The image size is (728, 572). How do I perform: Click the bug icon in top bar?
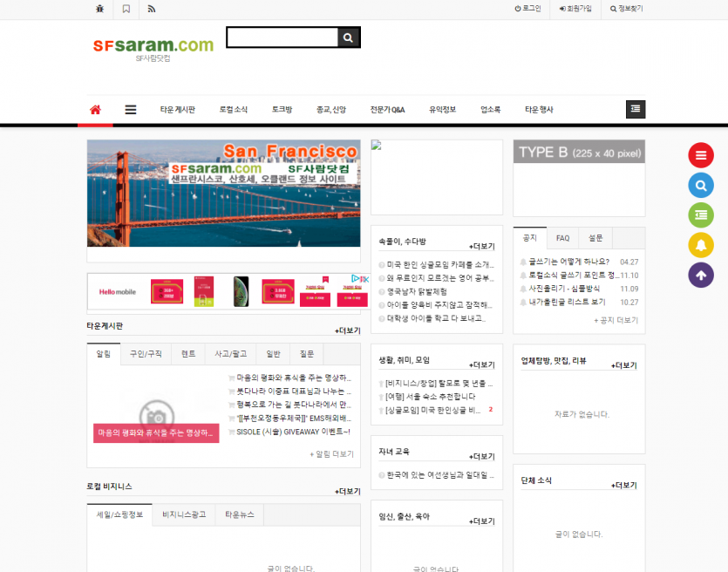click(x=99, y=9)
